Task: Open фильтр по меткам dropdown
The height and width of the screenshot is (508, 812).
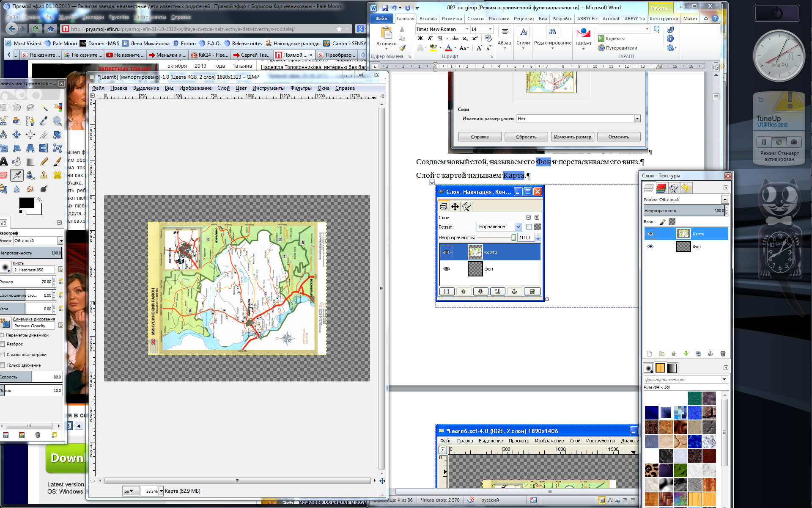Action: coord(724,379)
